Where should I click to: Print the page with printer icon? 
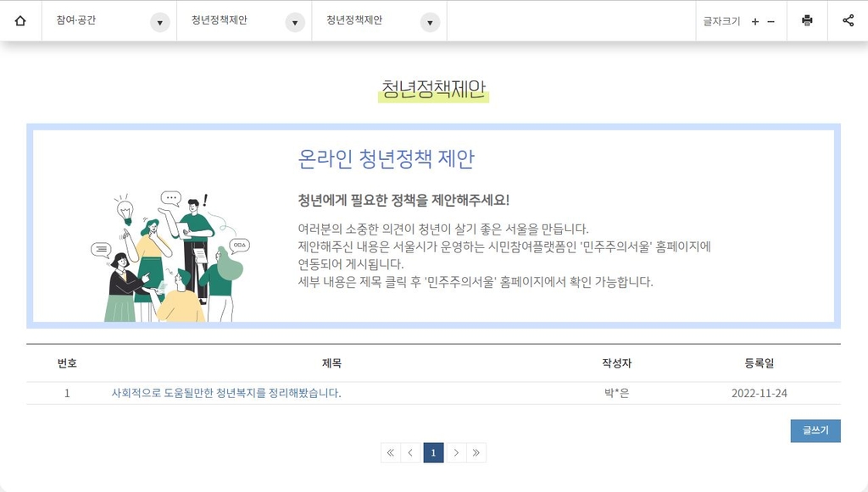807,21
